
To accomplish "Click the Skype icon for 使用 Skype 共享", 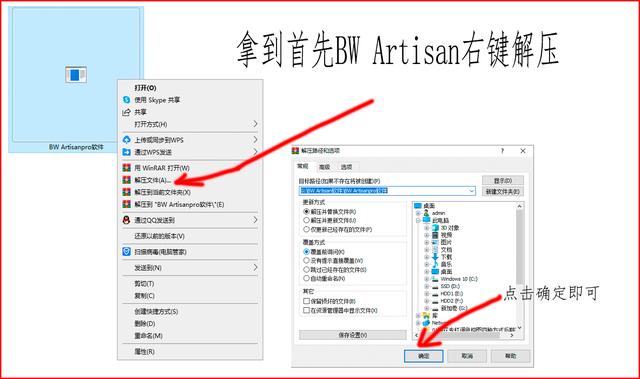I will (127, 100).
